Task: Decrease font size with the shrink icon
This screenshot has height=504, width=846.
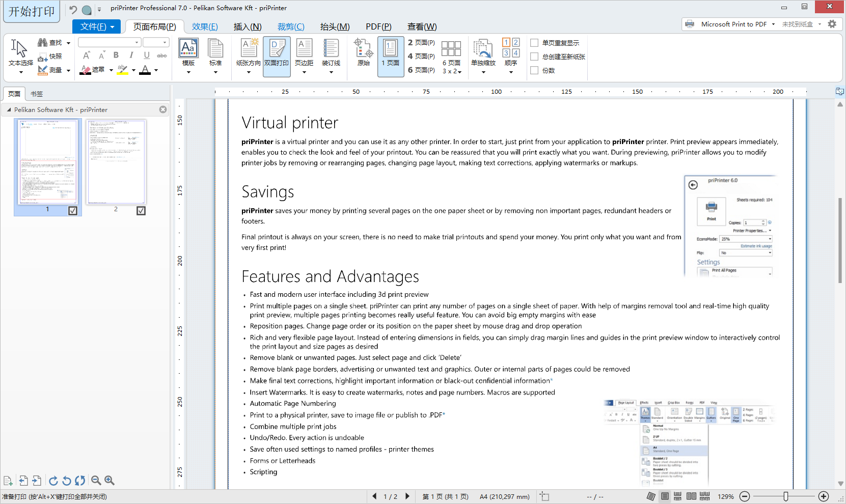Action: 101,55
